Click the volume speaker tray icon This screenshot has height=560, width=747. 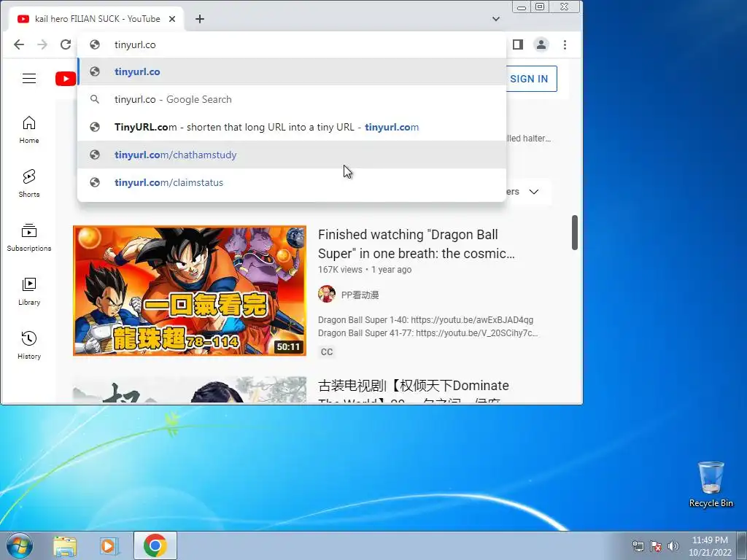pyautogui.click(x=673, y=546)
